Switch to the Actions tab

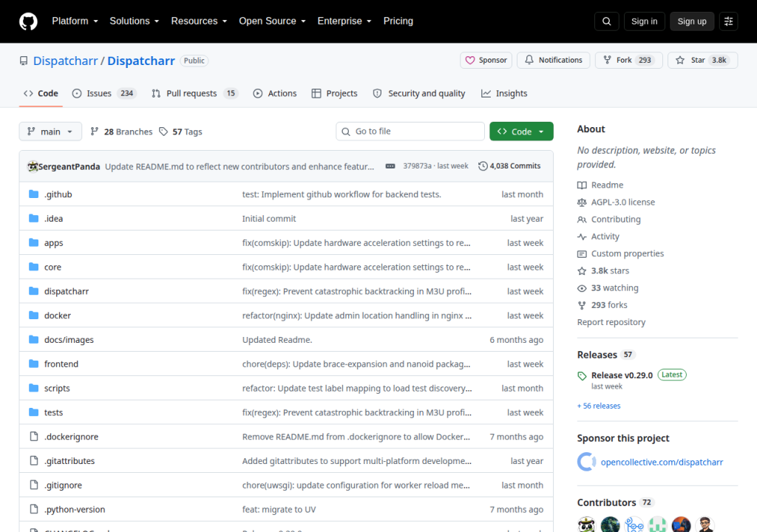[275, 93]
